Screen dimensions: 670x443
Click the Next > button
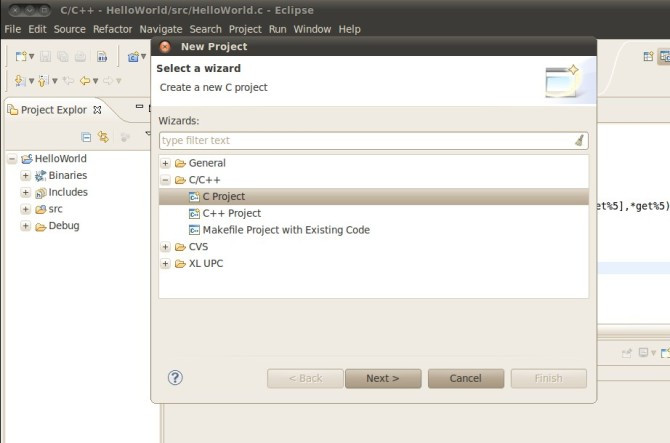(x=383, y=378)
